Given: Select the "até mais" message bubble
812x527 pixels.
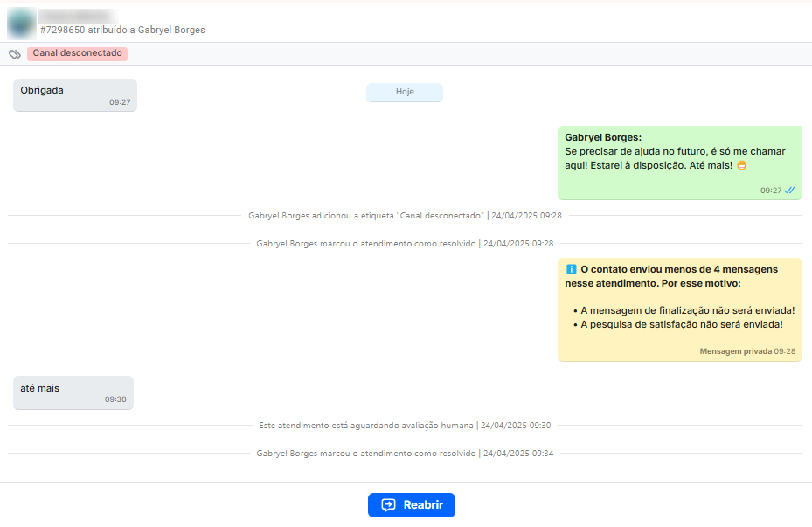Looking at the screenshot, I should pos(73,392).
